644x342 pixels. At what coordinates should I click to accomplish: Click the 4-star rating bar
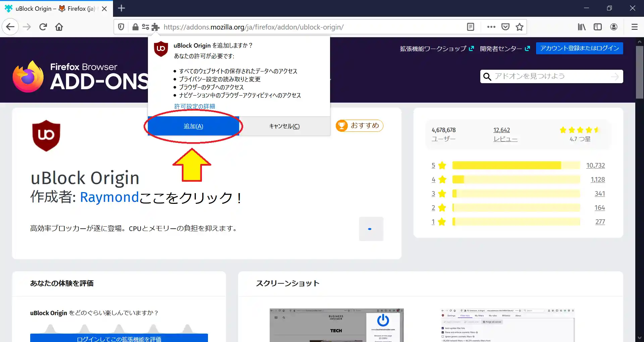click(516, 179)
